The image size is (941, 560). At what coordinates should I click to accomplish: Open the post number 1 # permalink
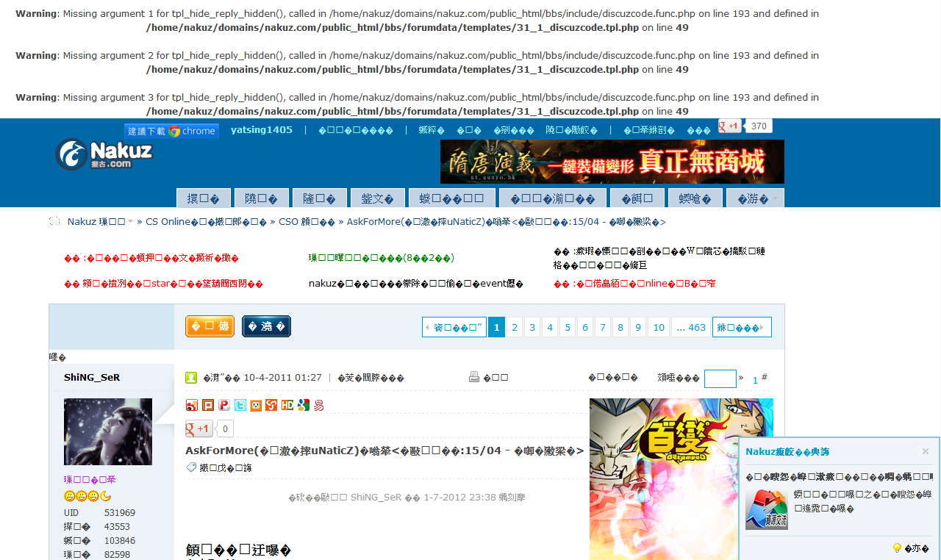pyautogui.click(x=760, y=379)
